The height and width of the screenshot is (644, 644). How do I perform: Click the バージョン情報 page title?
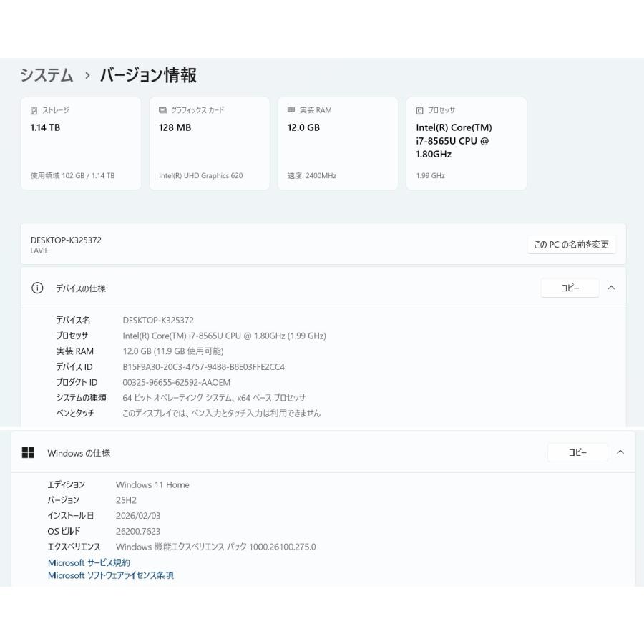[148, 75]
